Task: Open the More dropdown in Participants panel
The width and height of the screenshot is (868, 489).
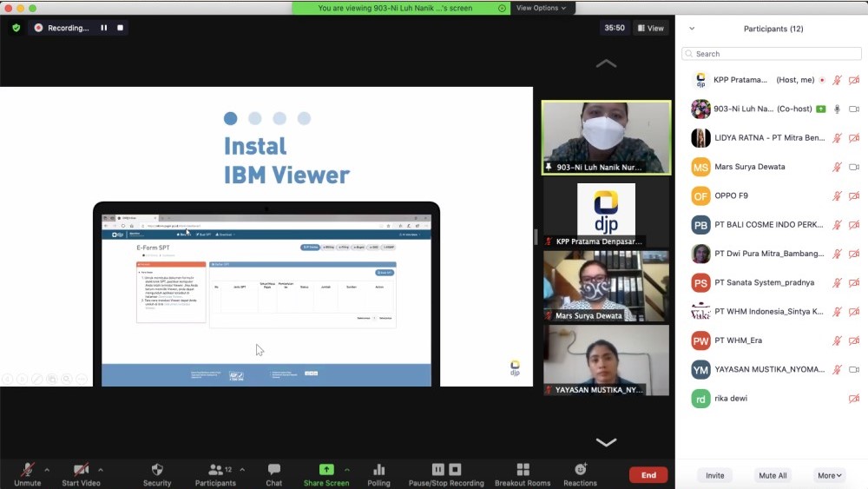Action: click(829, 475)
